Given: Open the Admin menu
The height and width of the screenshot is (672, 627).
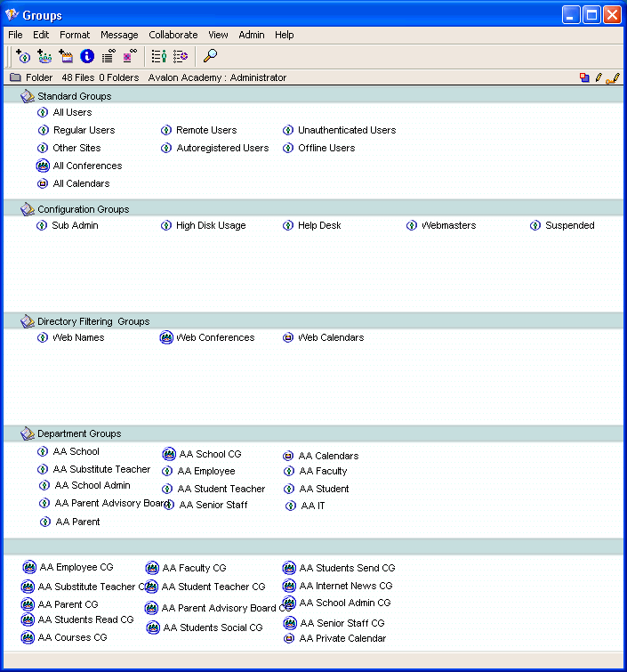Looking at the screenshot, I should 252,35.
